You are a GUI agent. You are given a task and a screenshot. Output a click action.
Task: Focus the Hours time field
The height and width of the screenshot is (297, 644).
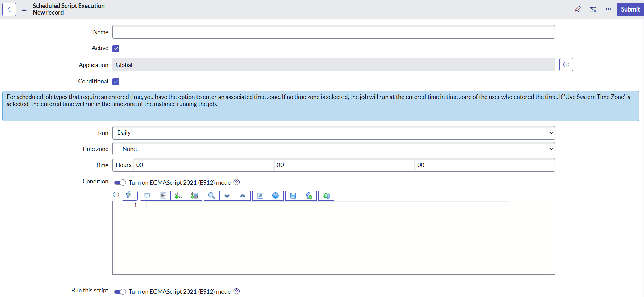pos(204,165)
